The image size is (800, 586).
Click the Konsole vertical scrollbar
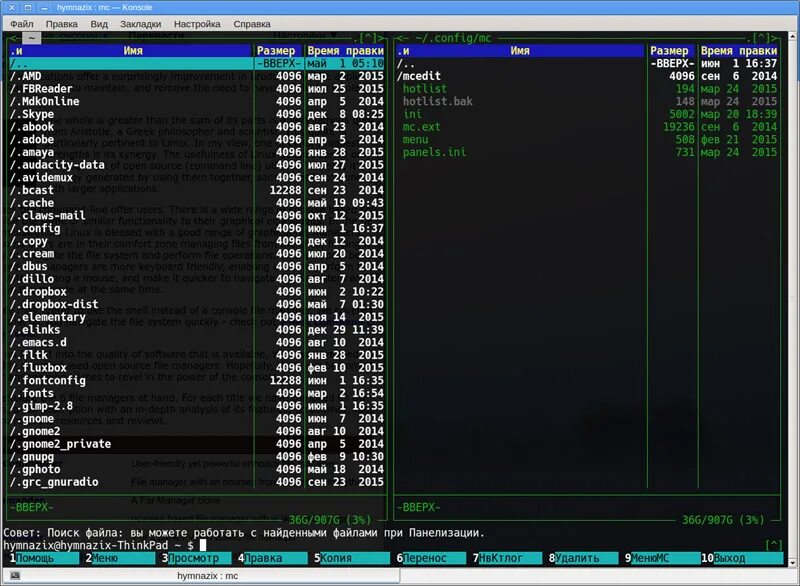pyautogui.click(x=792, y=300)
